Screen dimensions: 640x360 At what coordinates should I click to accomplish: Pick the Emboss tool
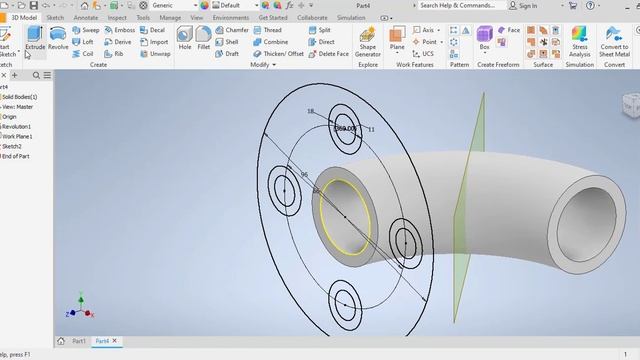(x=120, y=30)
